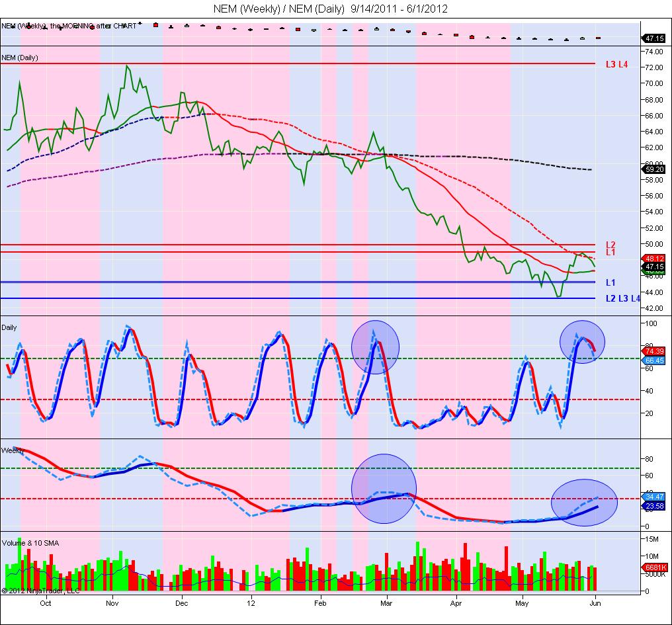Click the 47.15 price marker in the weekly candle strip
Image resolution: width=672 pixels, height=625 pixels.
click(x=654, y=38)
